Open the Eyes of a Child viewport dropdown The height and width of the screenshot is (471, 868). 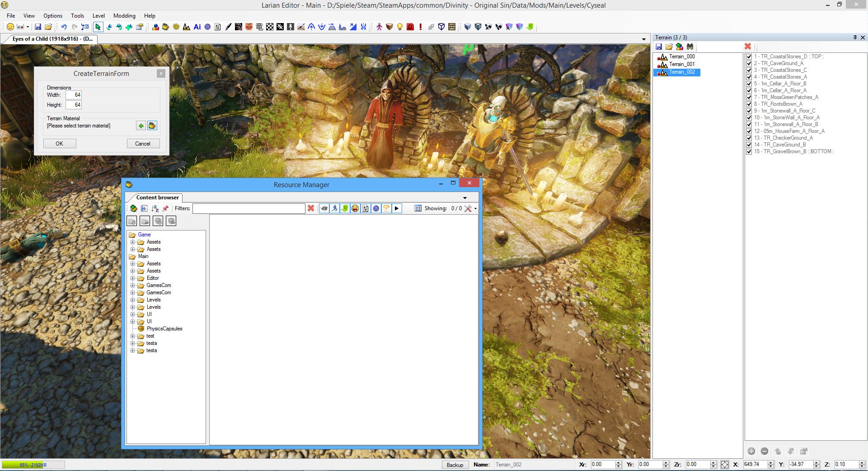[643, 39]
